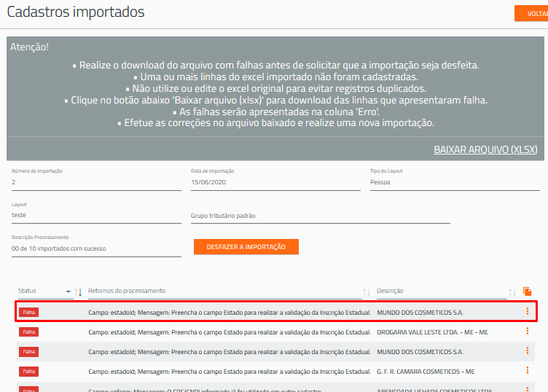Viewport: 548px width, 392px height.
Task: Click Retornos do processamento column header
Action: coord(127,291)
